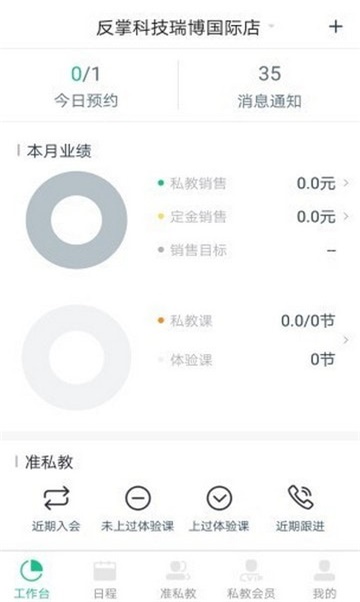This screenshot has height=602, width=360.
Task: Select the 工作台 pie chart tab icon
Action: [x=31, y=570]
